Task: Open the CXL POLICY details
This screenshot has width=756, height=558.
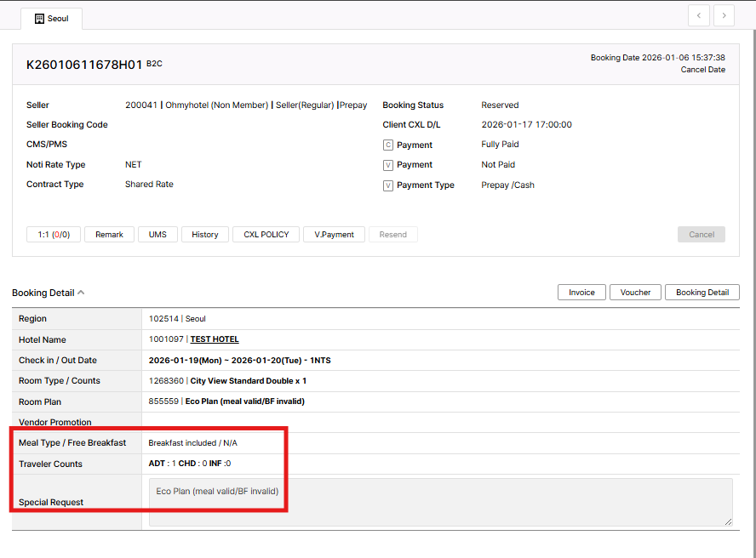Action: [x=266, y=235]
